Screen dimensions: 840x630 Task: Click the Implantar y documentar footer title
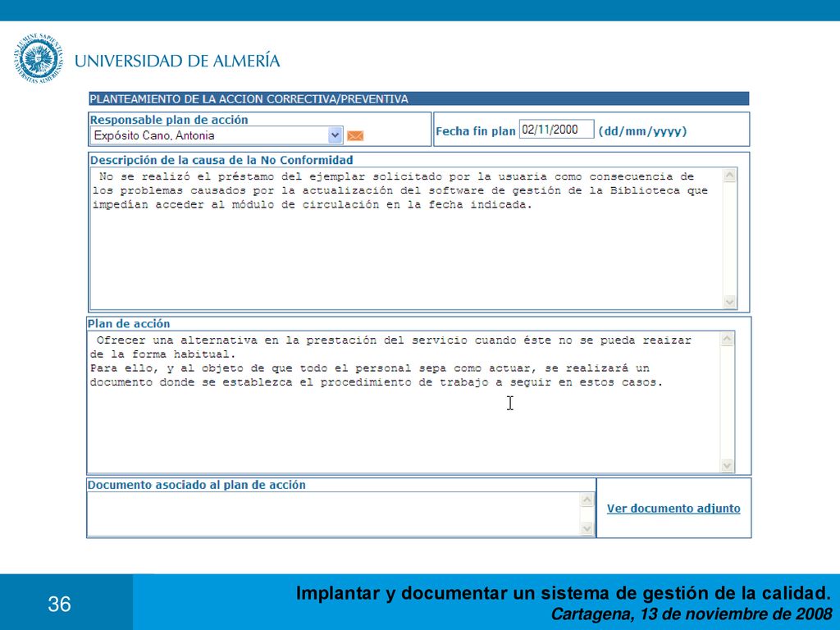(x=564, y=593)
